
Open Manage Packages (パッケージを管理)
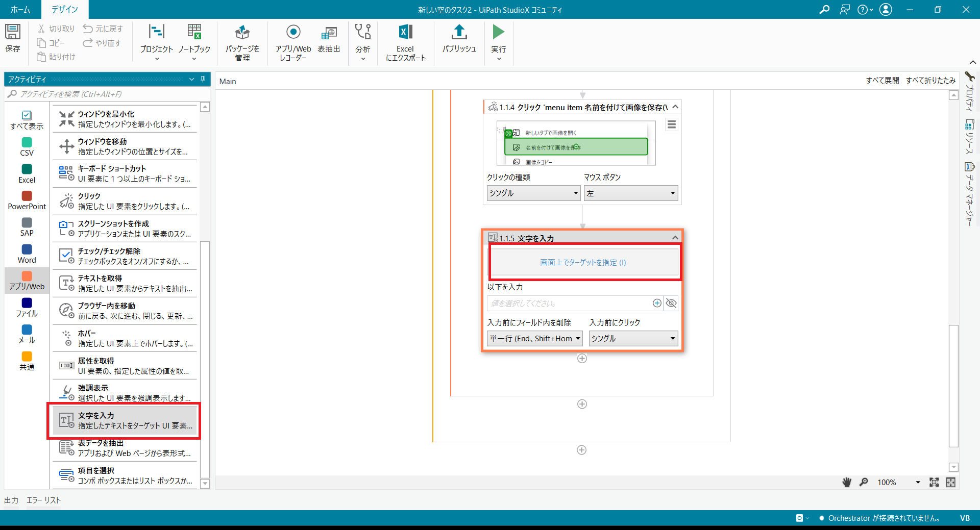[242, 33]
